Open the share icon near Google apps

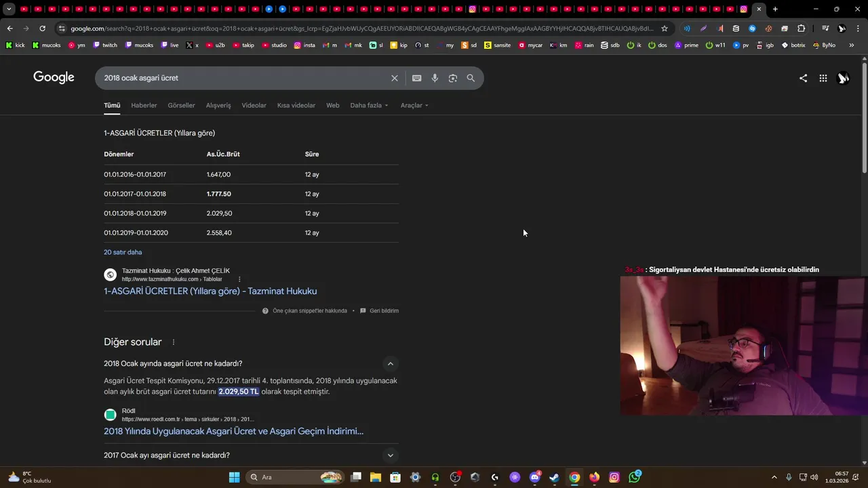point(803,78)
